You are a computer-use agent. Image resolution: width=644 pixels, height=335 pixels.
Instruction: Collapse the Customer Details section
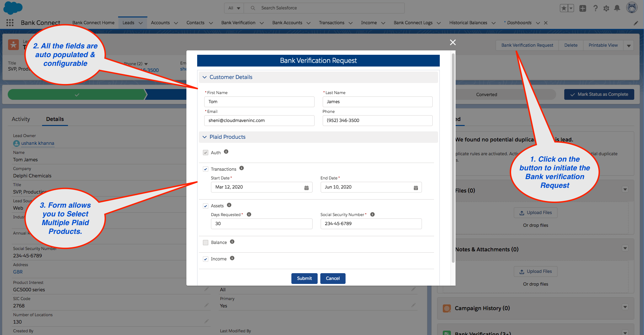click(205, 77)
